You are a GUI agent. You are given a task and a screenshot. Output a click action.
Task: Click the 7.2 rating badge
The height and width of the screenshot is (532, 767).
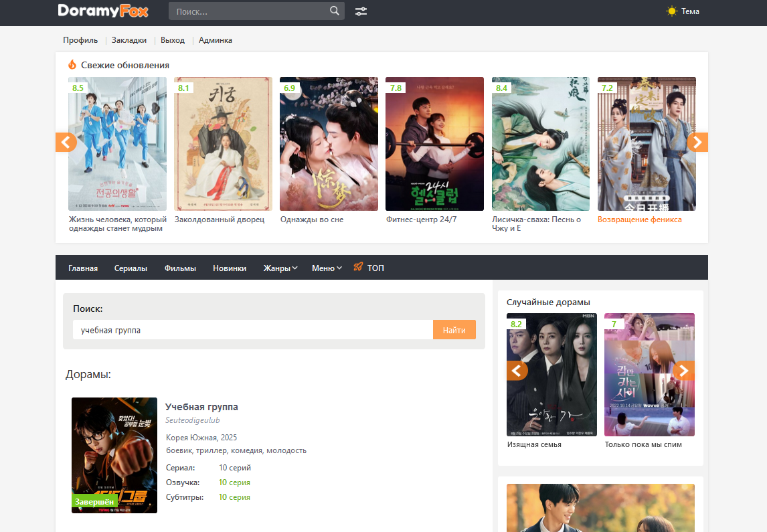607,88
